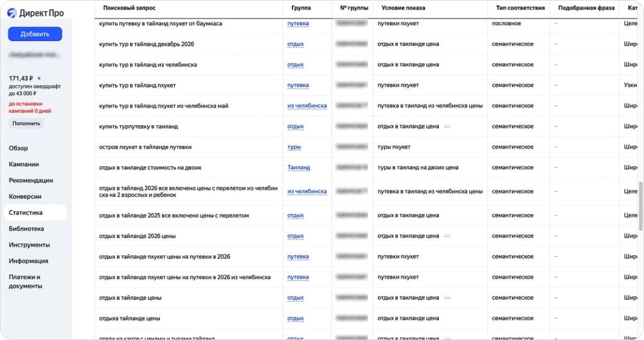Click the Директ Про logo icon

(12, 13)
